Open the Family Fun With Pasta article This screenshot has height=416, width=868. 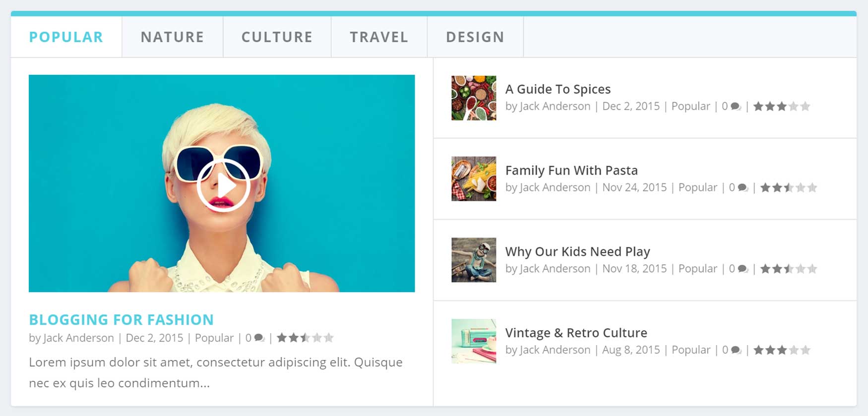click(571, 171)
